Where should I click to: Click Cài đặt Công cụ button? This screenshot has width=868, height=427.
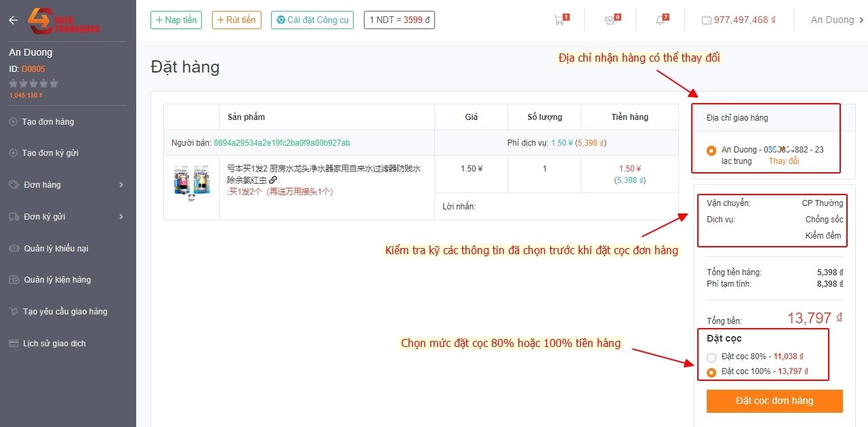pos(312,20)
